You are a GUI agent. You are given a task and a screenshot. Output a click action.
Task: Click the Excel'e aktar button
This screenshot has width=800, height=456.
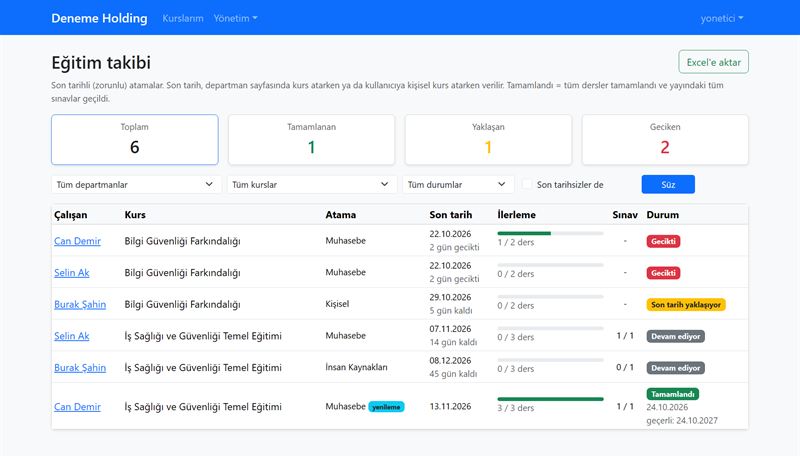713,62
